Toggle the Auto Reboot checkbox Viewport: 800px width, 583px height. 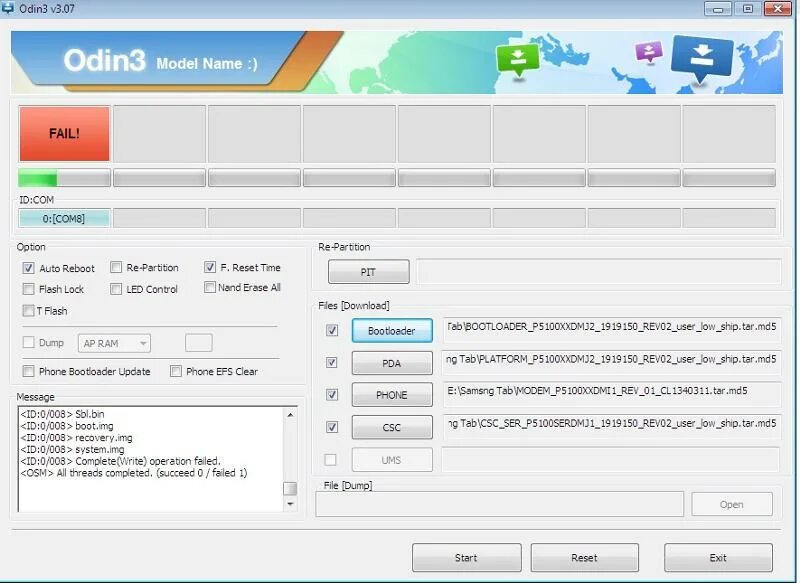tap(29, 268)
